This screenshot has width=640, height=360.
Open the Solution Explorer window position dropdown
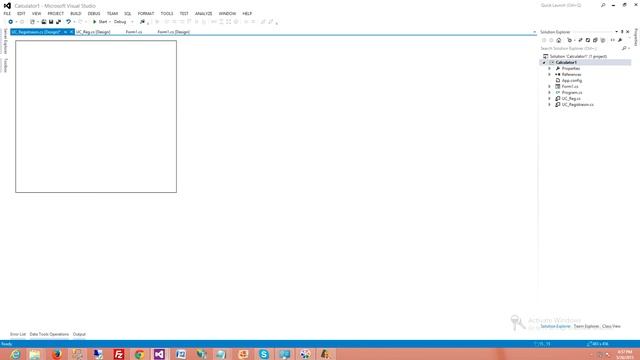pos(616,32)
